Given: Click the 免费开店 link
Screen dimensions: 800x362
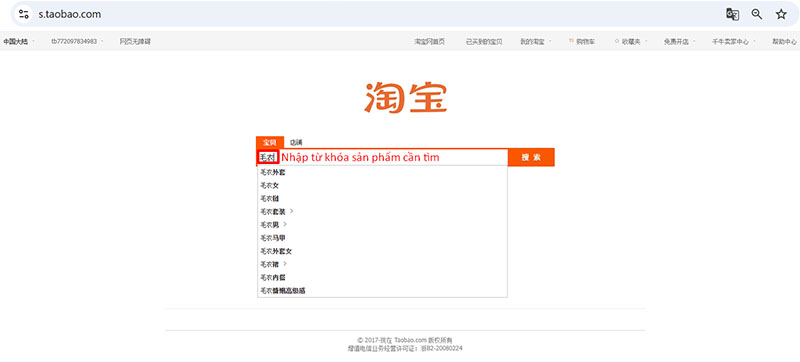Looking at the screenshot, I should coord(676,42).
